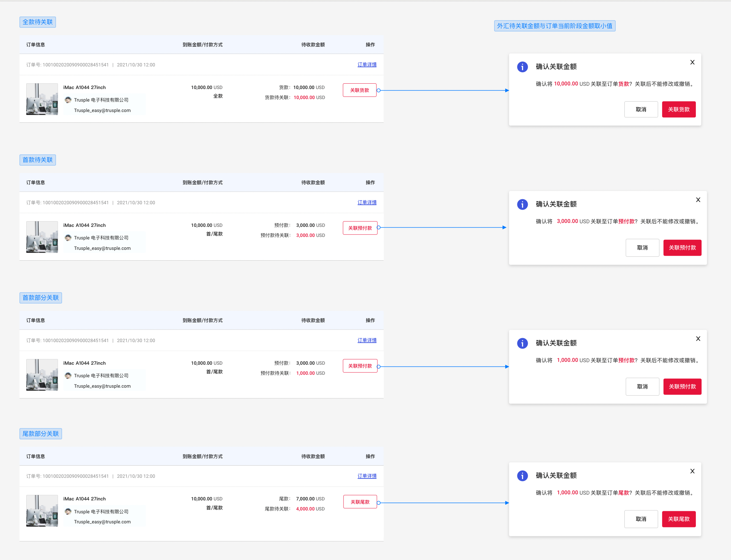Click info icon in 尾款 confirmation dialog
The width and height of the screenshot is (731, 560).
coord(522,476)
